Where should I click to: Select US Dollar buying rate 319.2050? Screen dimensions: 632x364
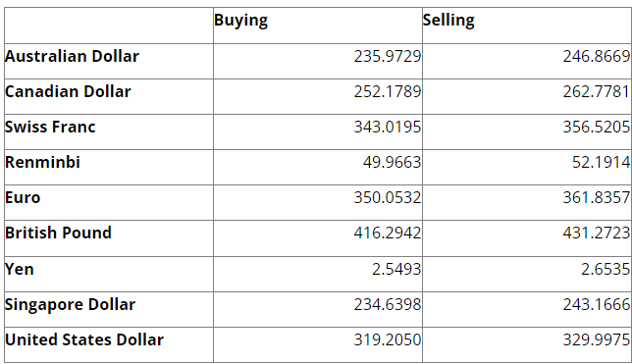pos(388,339)
